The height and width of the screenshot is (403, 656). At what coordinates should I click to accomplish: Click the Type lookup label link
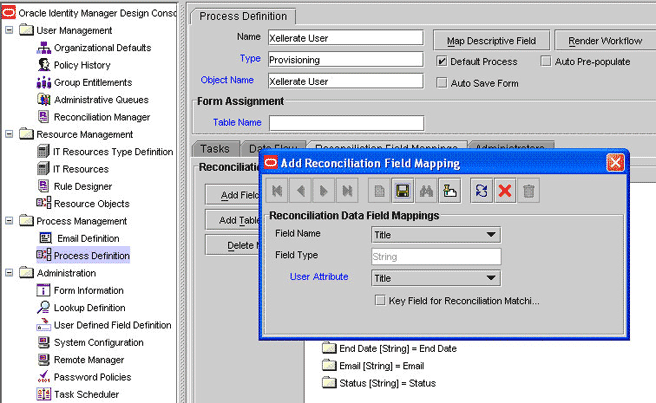pos(250,59)
